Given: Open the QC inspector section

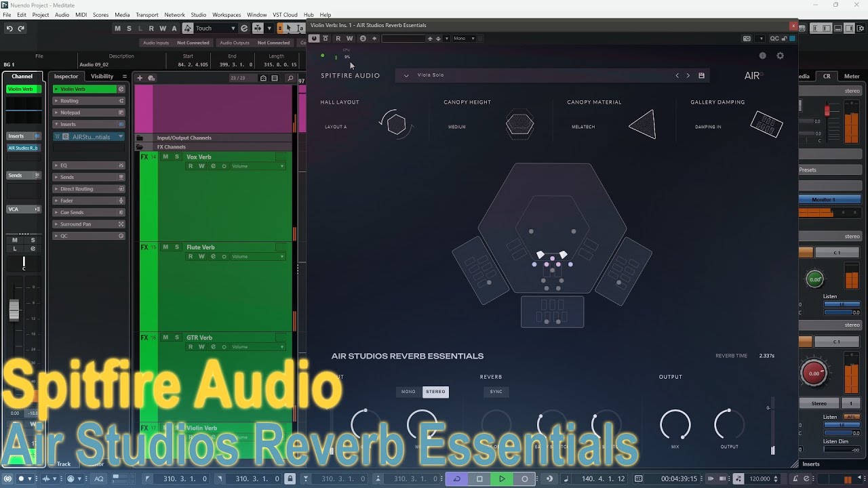Looking at the screenshot, I should (89, 236).
